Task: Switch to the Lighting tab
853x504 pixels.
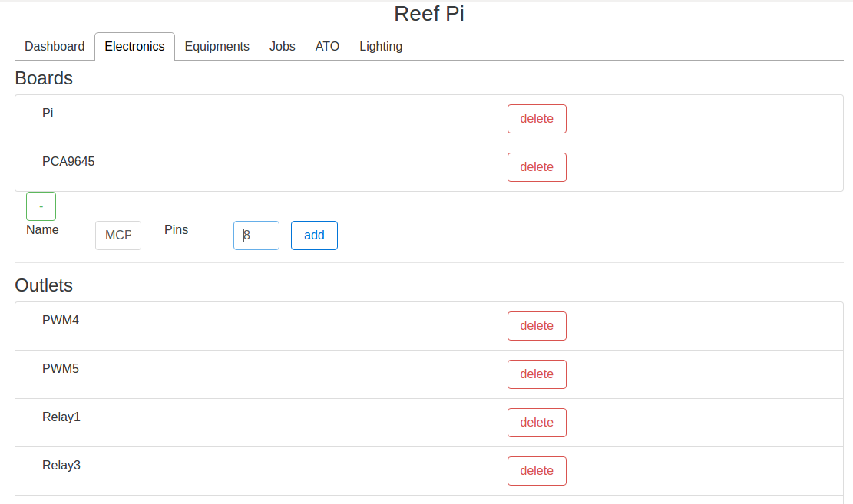Action: tap(381, 47)
